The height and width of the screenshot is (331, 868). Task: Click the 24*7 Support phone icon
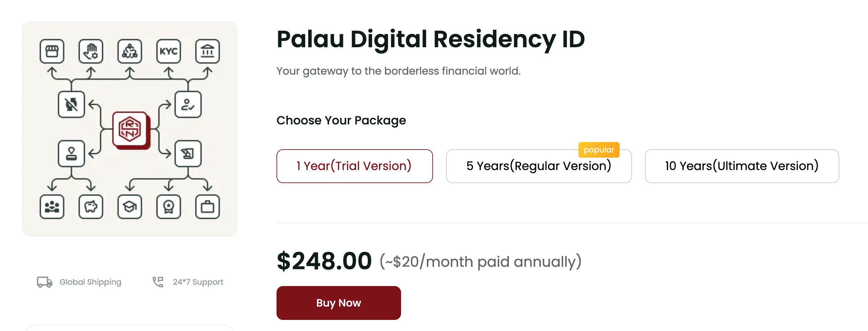(158, 282)
